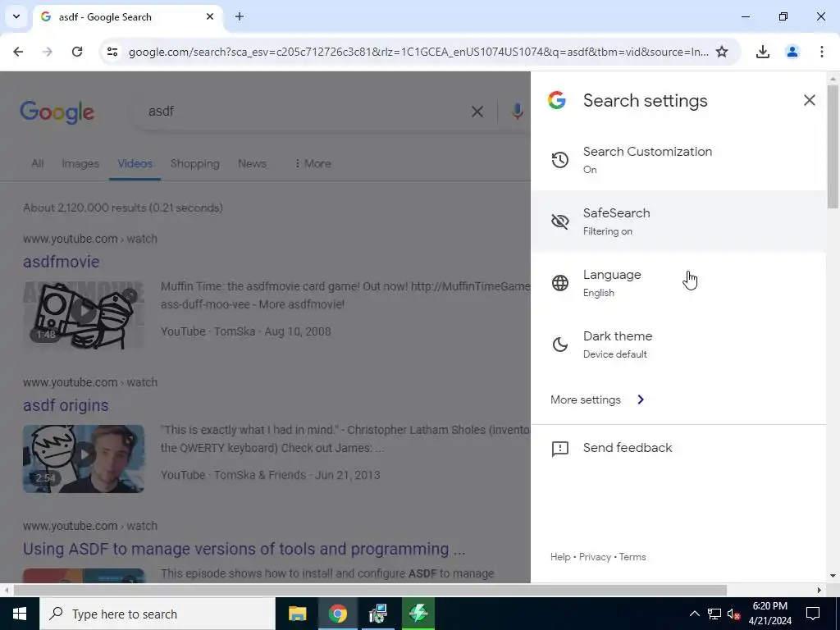Open Using ASDF to manage versions link
The image size is (840, 630).
point(244,549)
